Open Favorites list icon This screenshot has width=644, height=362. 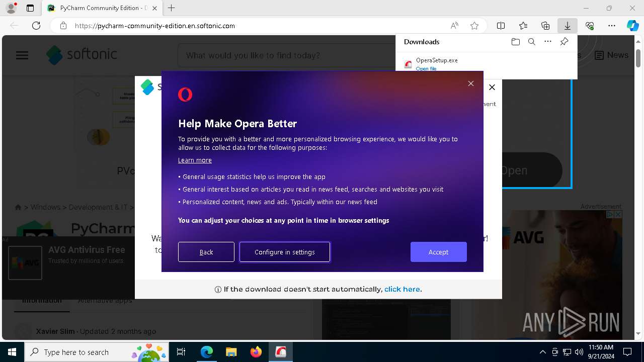523,26
